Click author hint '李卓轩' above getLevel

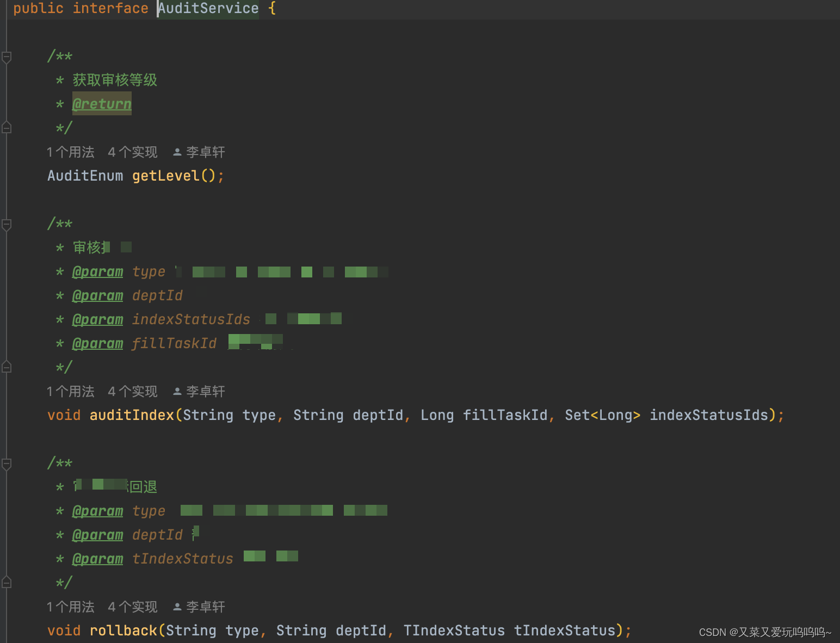206,152
